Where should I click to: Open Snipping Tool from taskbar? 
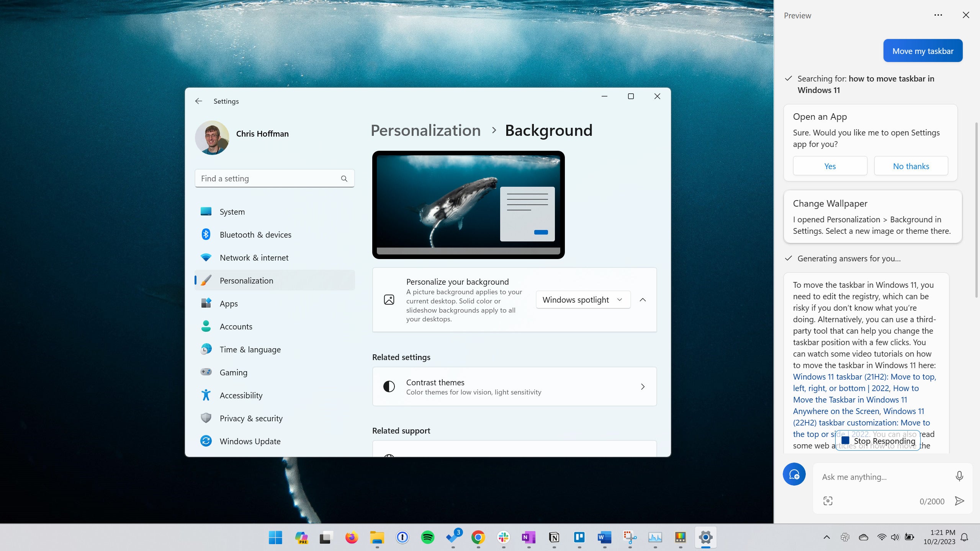[630, 538]
